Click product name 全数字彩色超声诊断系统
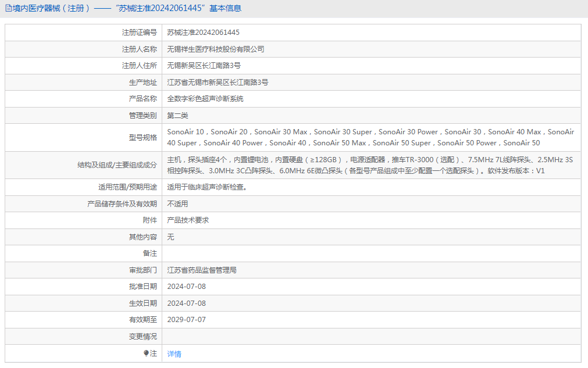The height and width of the screenshot is (368, 588). point(205,99)
